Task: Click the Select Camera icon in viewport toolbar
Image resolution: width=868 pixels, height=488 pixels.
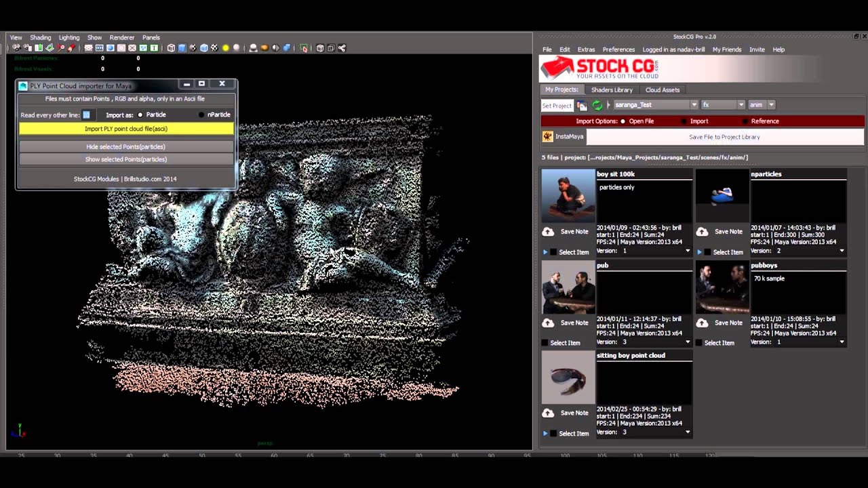Action: point(16,48)
